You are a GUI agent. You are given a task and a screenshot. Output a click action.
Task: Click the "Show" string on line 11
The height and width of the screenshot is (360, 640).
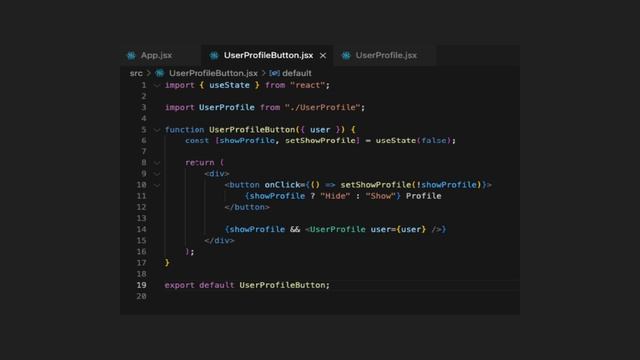pyautogui.click(x=380, y=196)
